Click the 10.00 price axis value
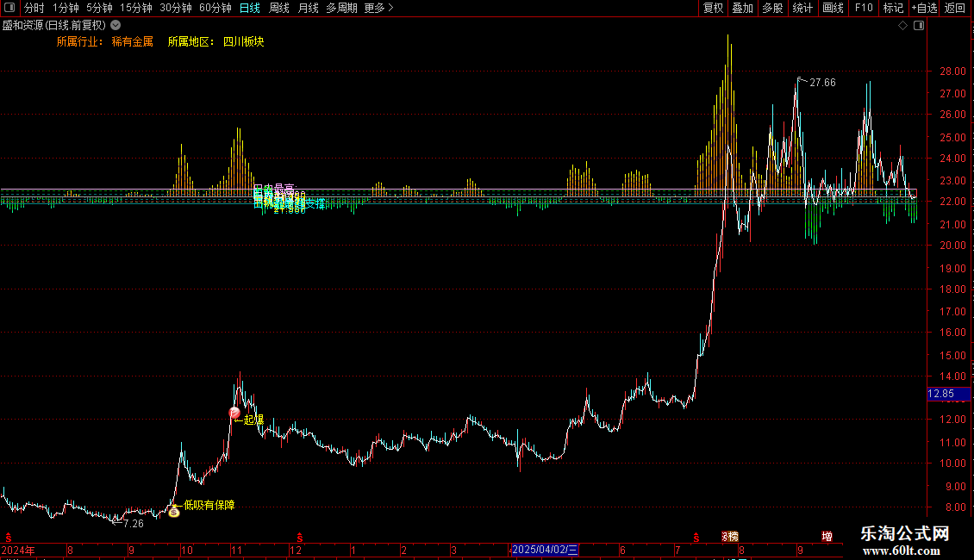The image size is (974, 560). coord(952,464)
